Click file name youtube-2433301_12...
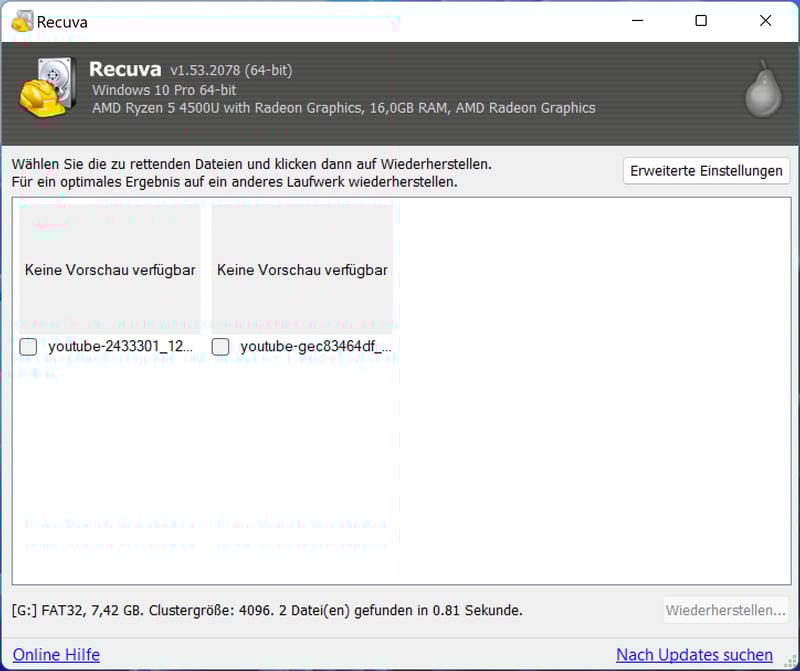The height and width of the screenshot is (671, 800). tap(120, 346)
